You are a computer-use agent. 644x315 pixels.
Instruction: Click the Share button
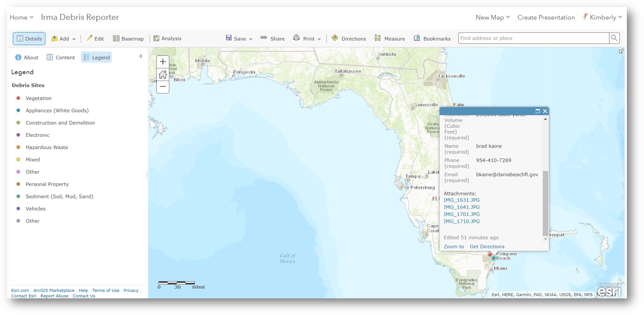pos(272,39)
